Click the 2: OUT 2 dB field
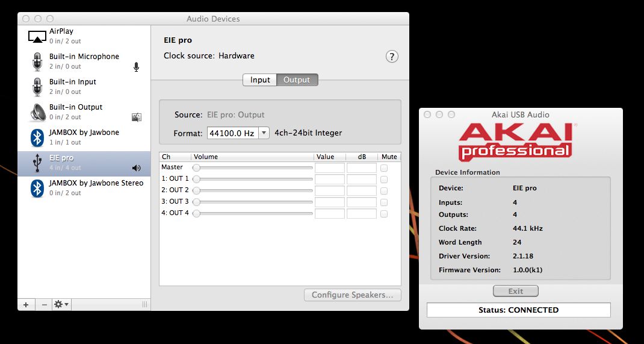Screen dimensions: 644x344 [x=362, y=191]
